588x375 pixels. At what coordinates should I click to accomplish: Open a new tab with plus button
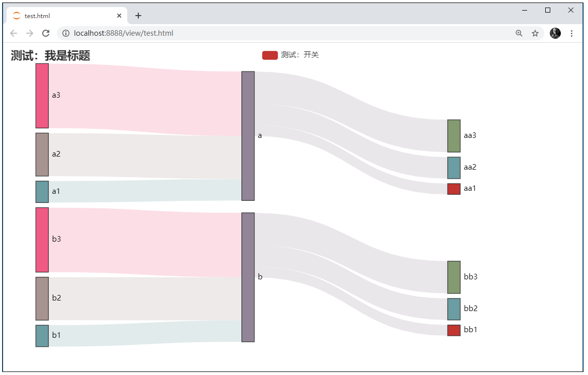click(x=138, y=16)
